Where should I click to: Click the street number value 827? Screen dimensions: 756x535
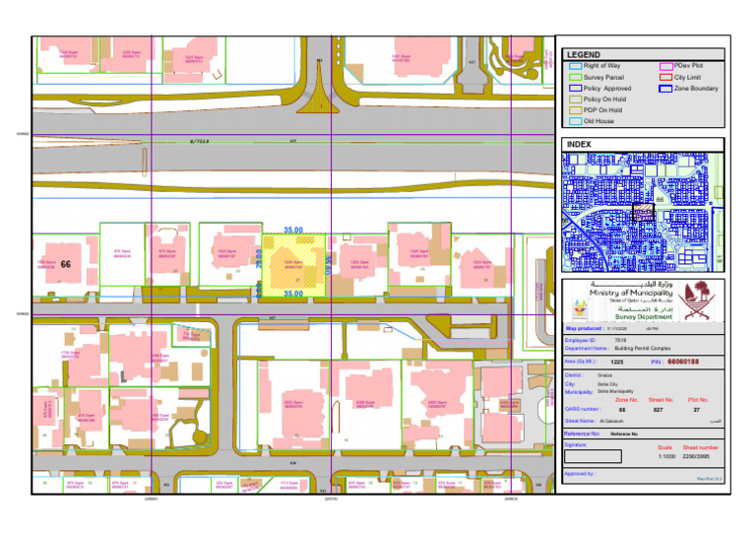[x=659, y=410]
